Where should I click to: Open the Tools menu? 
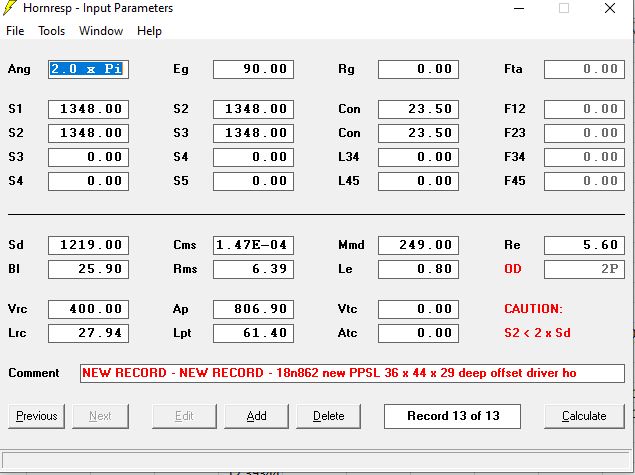pyautogui.click(x=51, y=31)
